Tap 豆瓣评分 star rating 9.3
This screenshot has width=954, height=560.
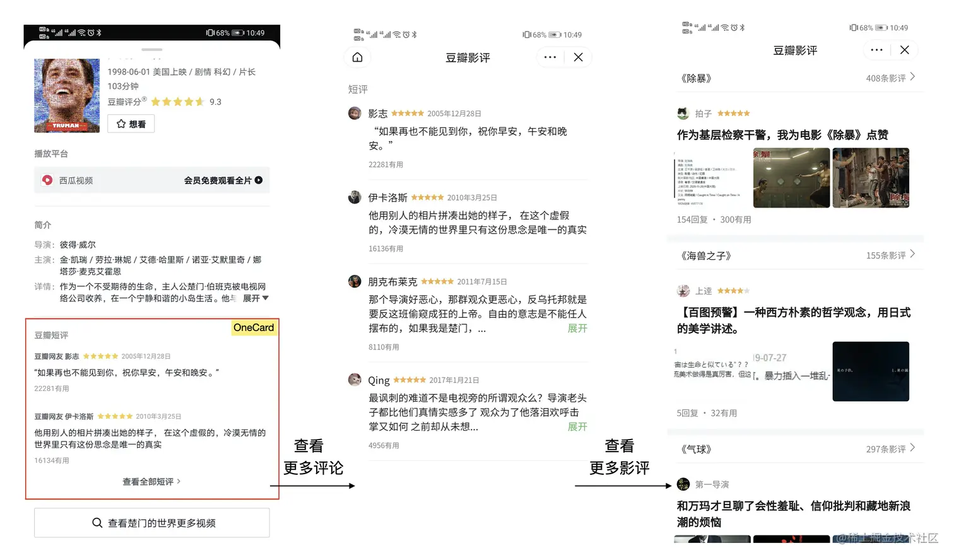click(x=186, y=102)
